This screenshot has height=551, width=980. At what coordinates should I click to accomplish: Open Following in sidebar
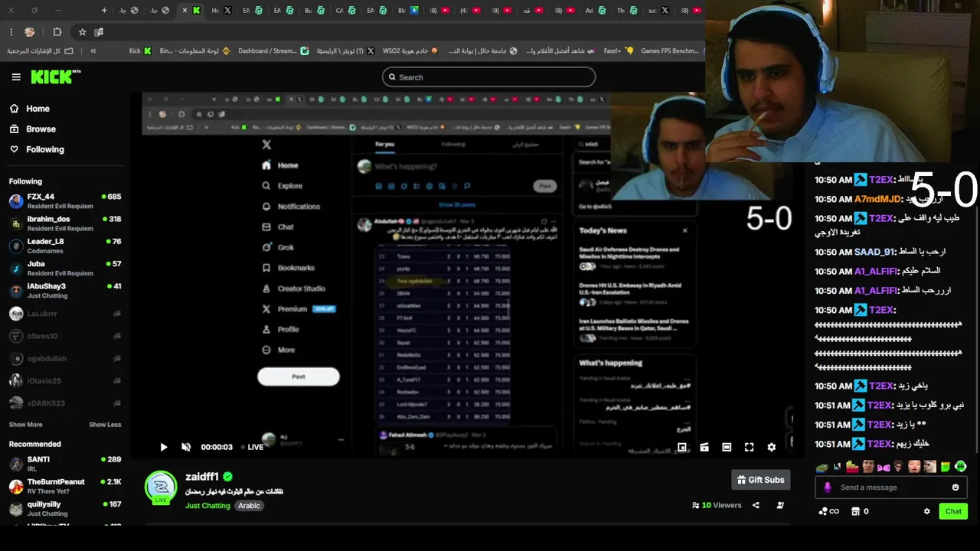(36, 149)
